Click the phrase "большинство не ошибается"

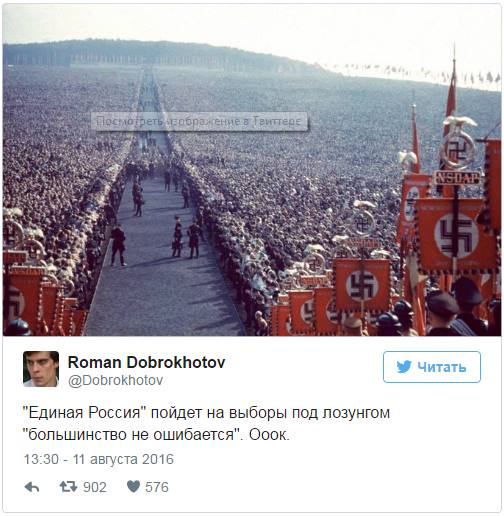point(132,435)
